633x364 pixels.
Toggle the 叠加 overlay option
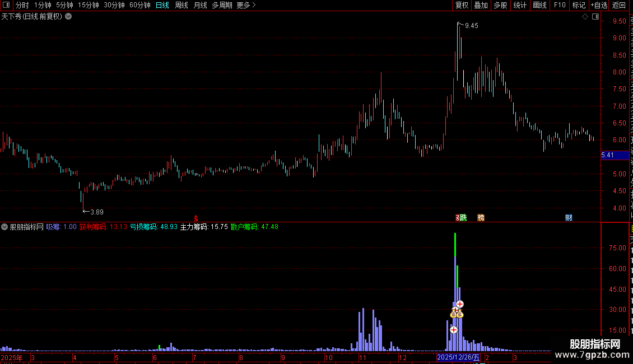coord(481,5)
